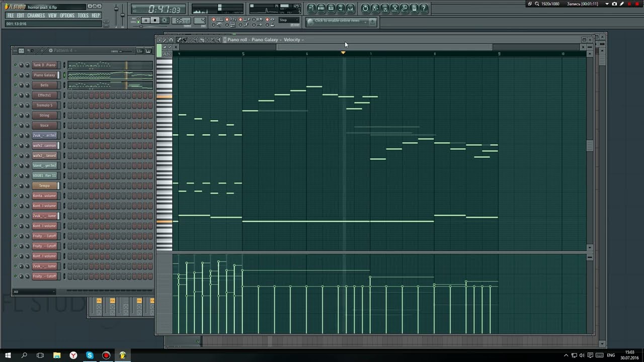Select the Paint brush tool in piano roll

point(185,40)
